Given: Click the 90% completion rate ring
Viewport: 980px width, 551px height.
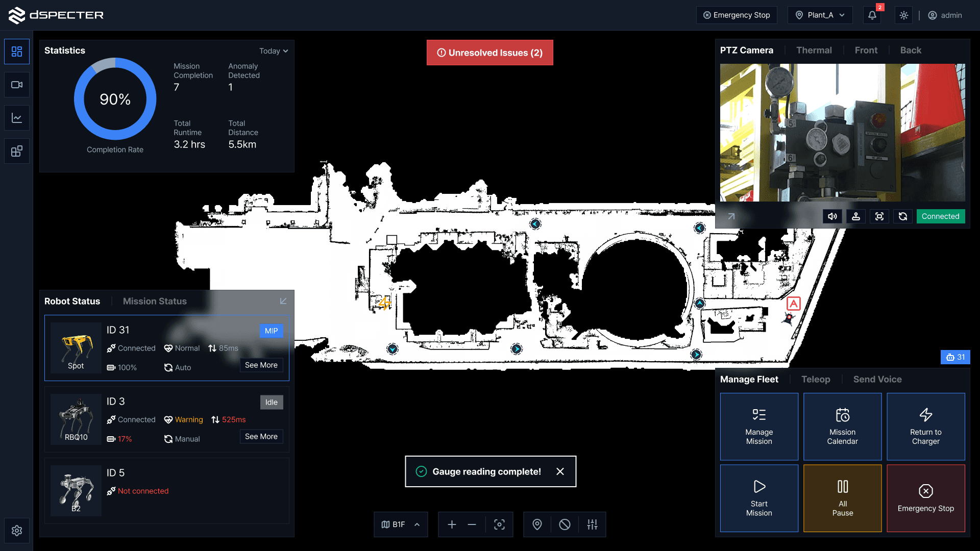Looking at the screenshot, I should [115, 99].
